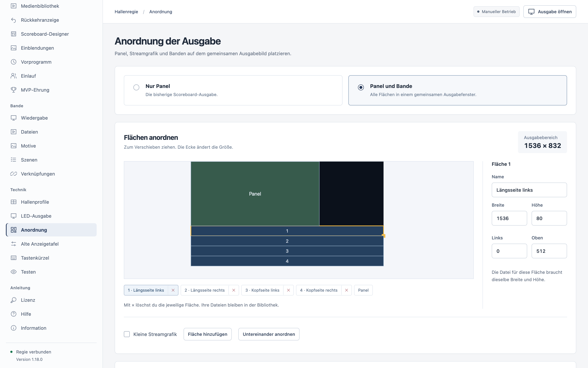Image resolution: width=588 pixels, height=368 pixels.
Task: Open Motive page
Action: (x=51, y=146)
